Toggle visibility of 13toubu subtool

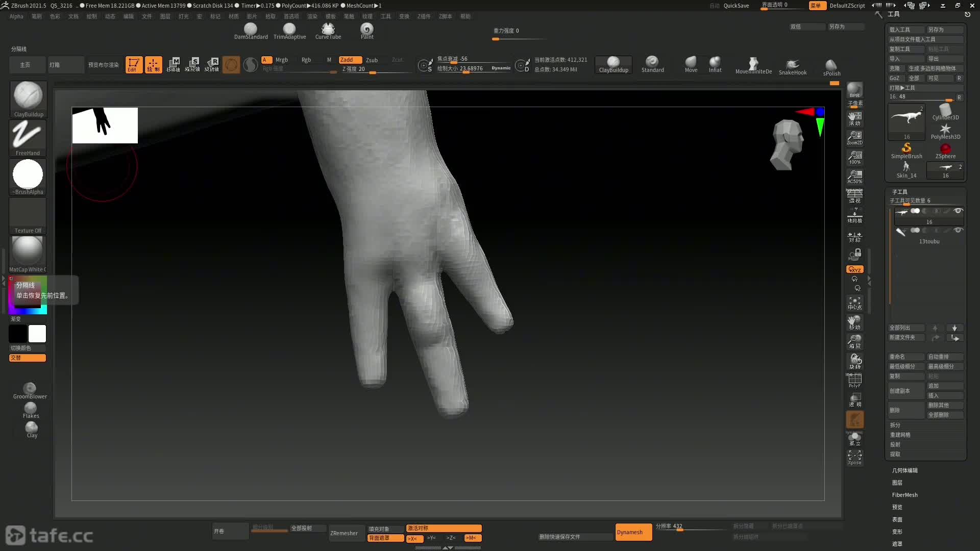(958, 230)
